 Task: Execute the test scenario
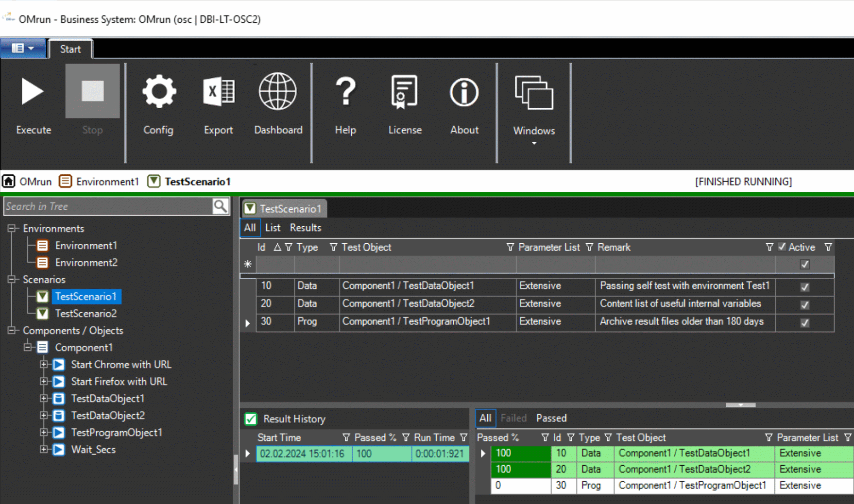[x=33, y=102]
